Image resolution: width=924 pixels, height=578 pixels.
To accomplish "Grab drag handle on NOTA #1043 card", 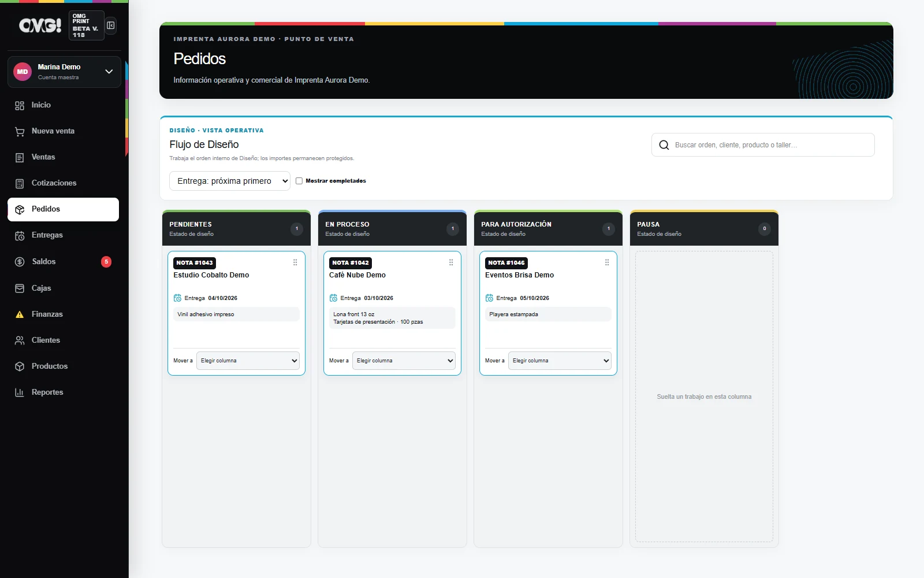I will pyautogui.click(x=295, y=262).
